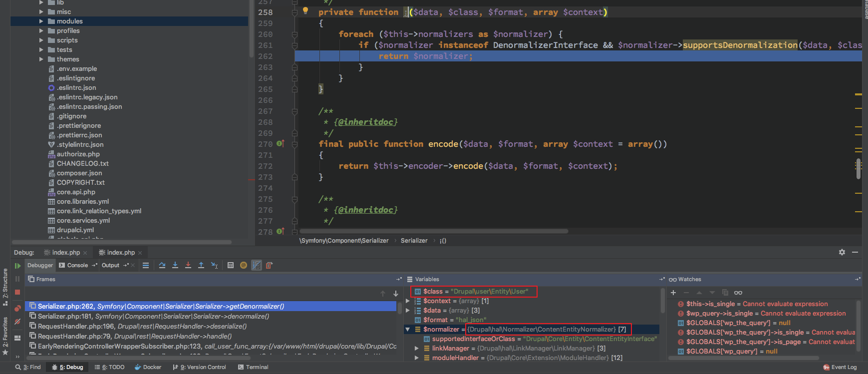Viewport: 868px width, 374px height.
Task: Click the Step Out arrow icon
Action: [x=201, y=266]
